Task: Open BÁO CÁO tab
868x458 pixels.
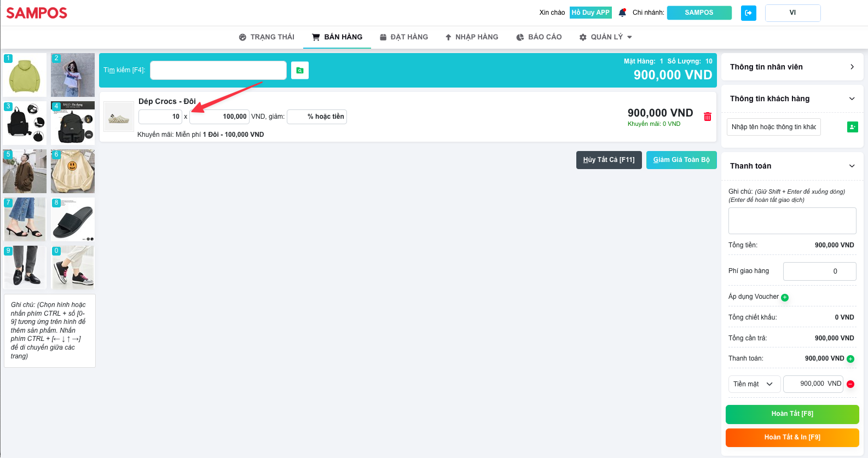Action: tap(539, 37)
